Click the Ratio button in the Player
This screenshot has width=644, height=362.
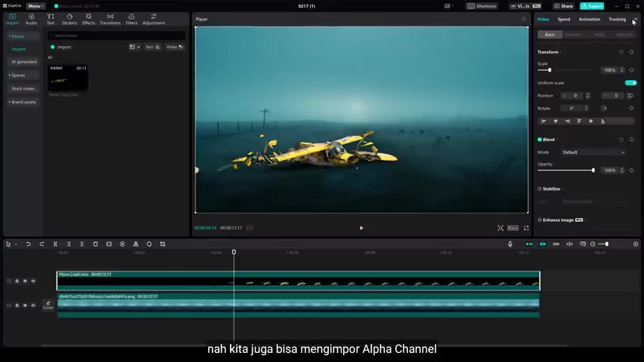coord(513,228)
